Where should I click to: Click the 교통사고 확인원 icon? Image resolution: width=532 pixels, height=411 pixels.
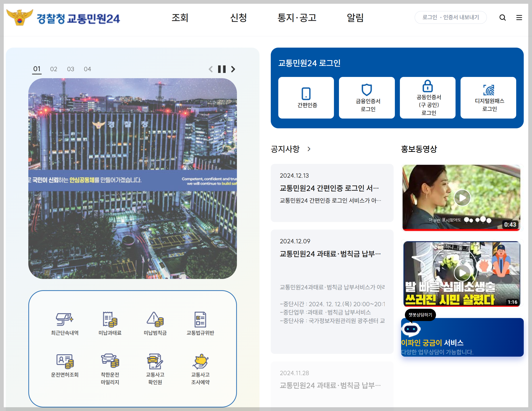tap(155, 361)
